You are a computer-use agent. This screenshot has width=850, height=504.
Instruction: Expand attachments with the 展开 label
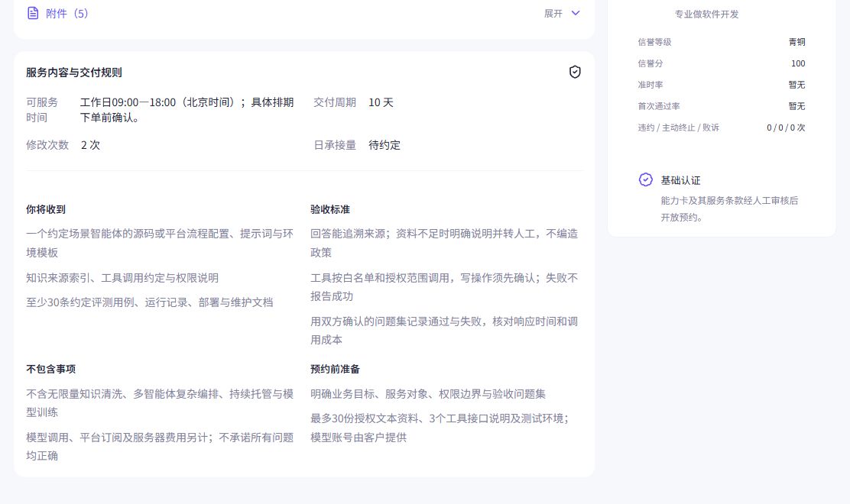pyautogui.click(x=553, y=14)
